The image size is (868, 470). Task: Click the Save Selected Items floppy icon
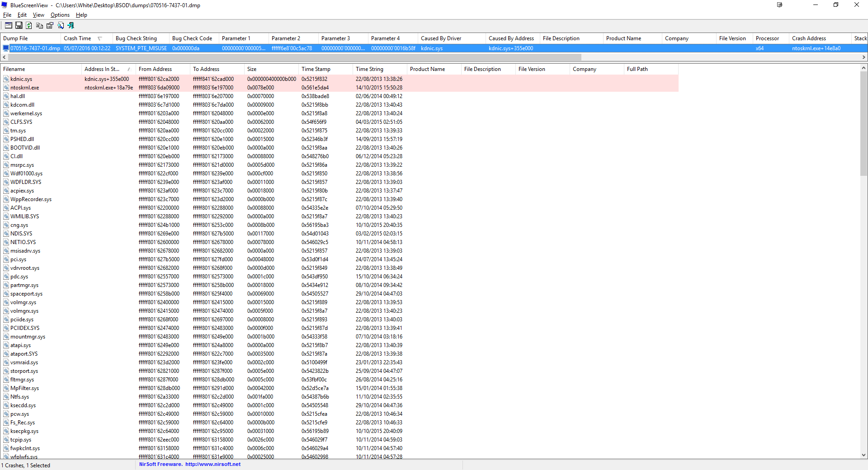(x=19, y=26)
